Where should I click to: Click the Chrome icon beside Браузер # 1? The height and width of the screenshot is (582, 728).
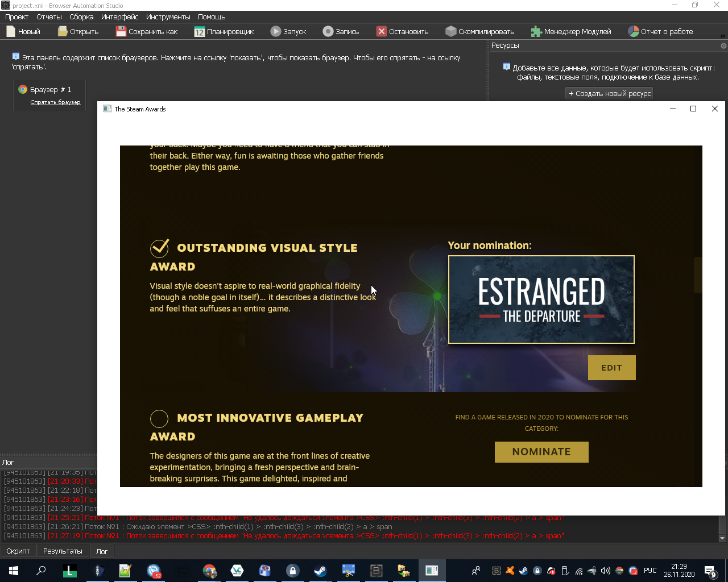[x=23, y=89]
